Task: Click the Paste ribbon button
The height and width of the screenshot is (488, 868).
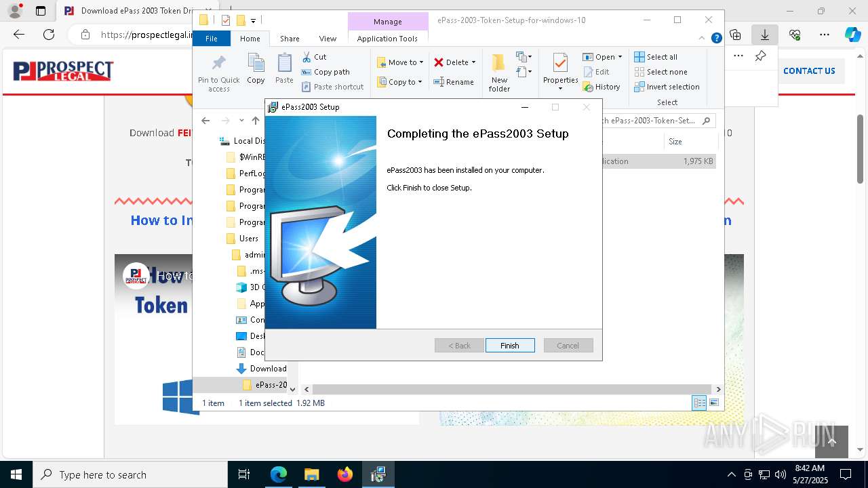Action: click(x=284, y=69)
